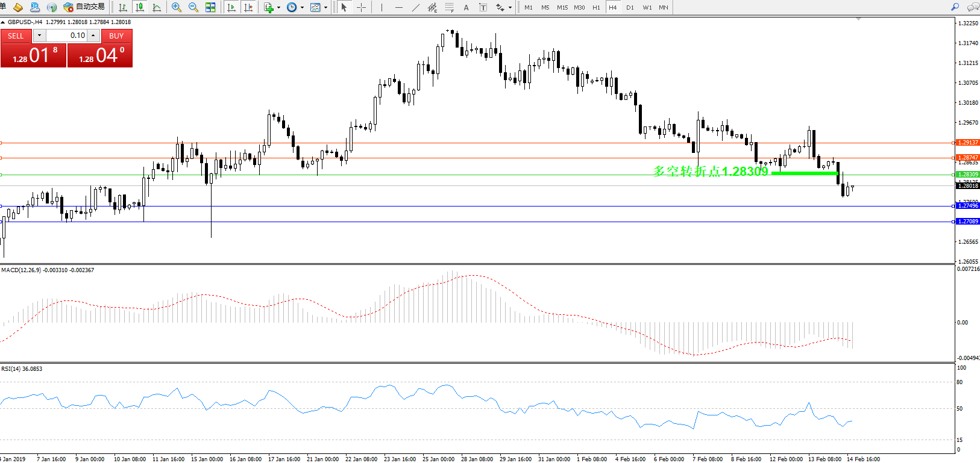Select the horizontal line drawing tool

pyautogui.click(x=398, y=7)
